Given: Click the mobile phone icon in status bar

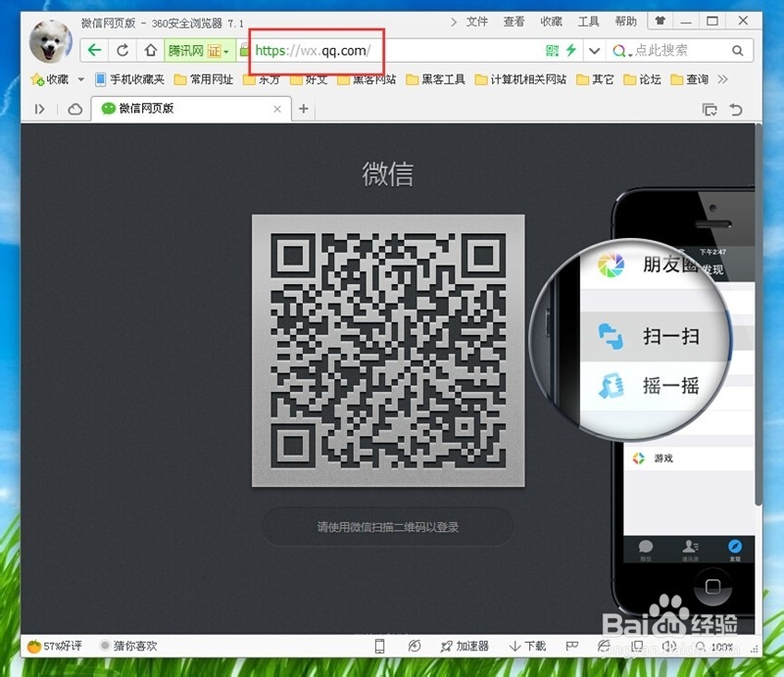Looking at the screenshot, I should [379, 647].
